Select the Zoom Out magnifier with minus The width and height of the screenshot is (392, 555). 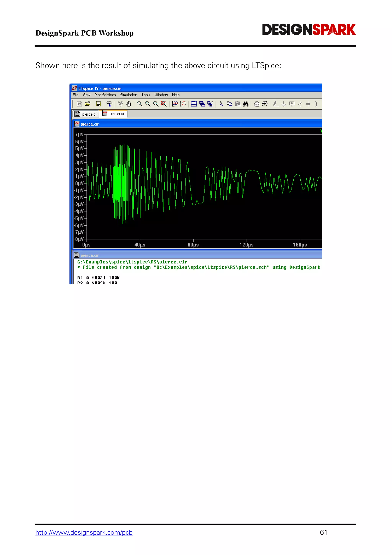(x=156, y=104)
